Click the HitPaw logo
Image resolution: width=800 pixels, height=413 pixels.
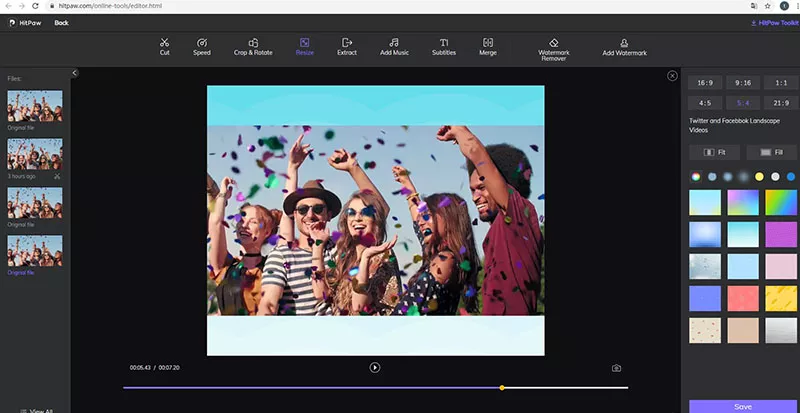point(24,23)
